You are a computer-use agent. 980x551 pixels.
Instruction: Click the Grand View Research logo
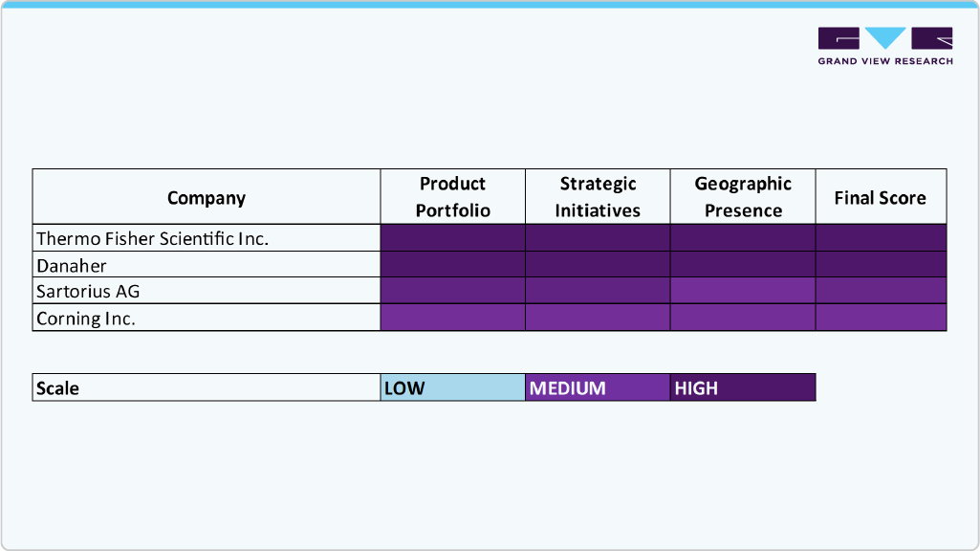(885, 46)
